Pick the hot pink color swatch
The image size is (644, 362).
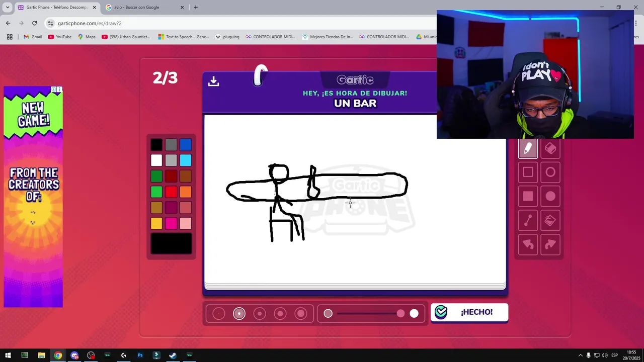pos(171,223)
